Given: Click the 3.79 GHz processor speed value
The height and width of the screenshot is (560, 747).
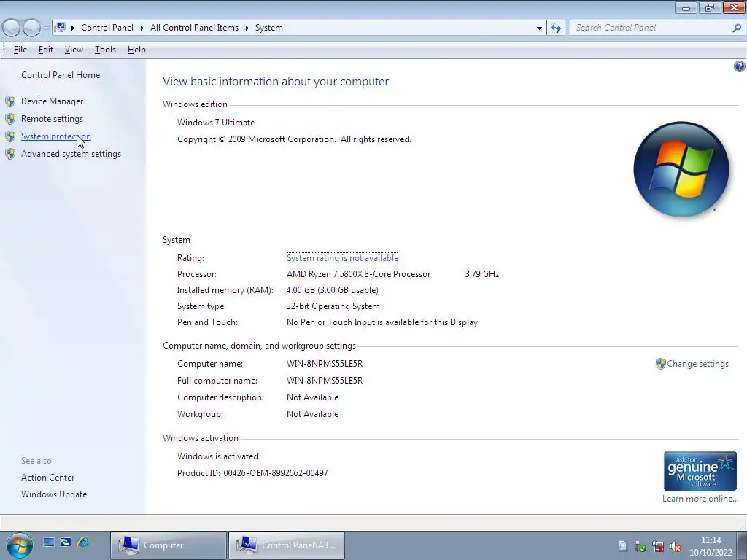Looking at the screenshot, I should pos(481,274).
